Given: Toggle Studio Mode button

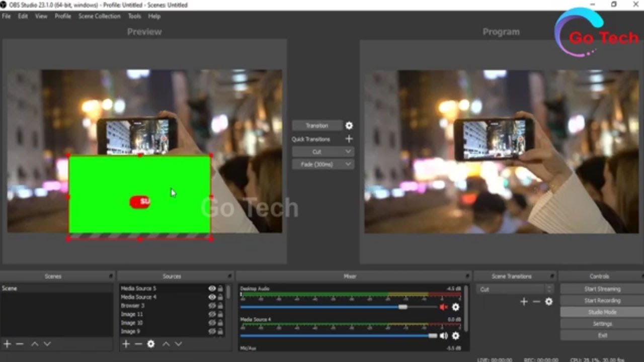Looking at the screenshot, I should [602, 312].
